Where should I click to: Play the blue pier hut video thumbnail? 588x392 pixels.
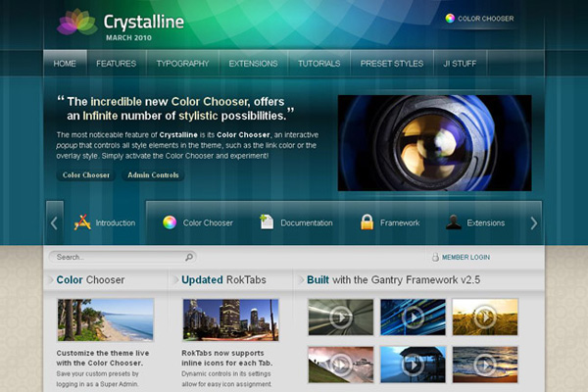413,365
